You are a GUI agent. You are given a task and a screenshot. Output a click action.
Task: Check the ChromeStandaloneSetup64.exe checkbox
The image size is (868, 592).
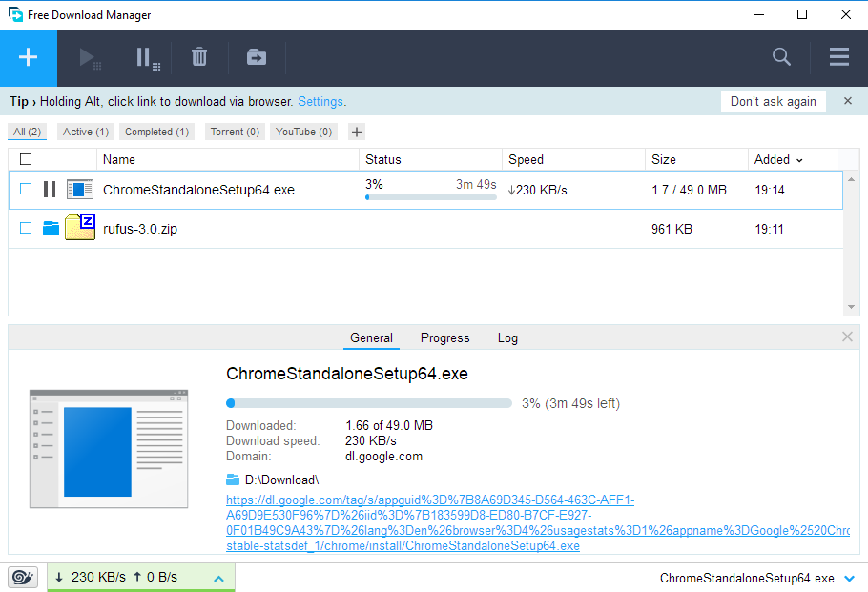pos(26,189)
